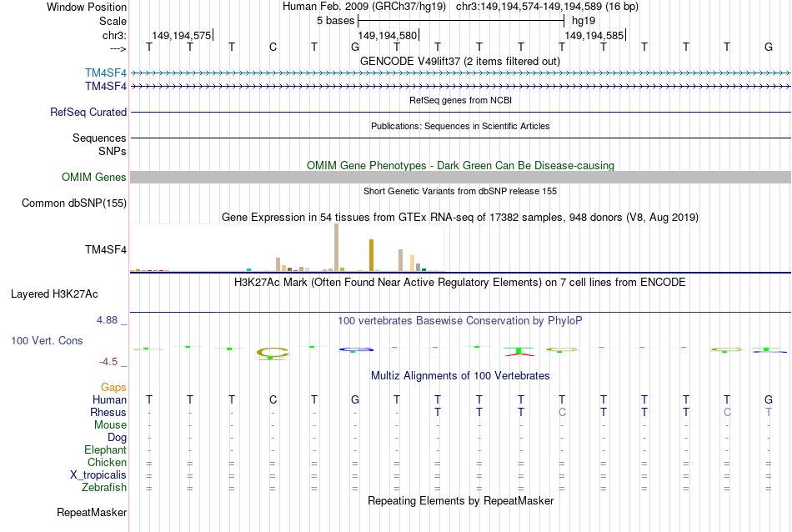The width and height of the screenshot is (792, 532).
Task: Click the blue G conservation logo
Action: click(x=356, y=349)
